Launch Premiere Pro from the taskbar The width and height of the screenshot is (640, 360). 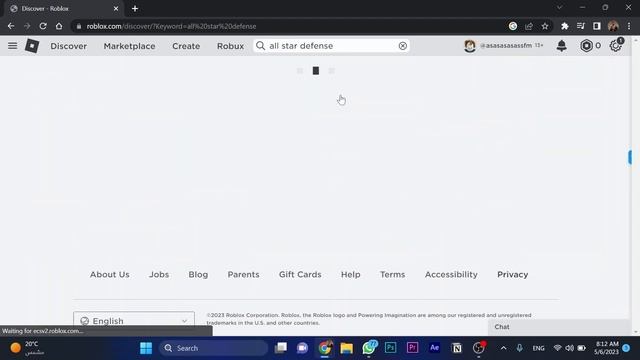412,348
